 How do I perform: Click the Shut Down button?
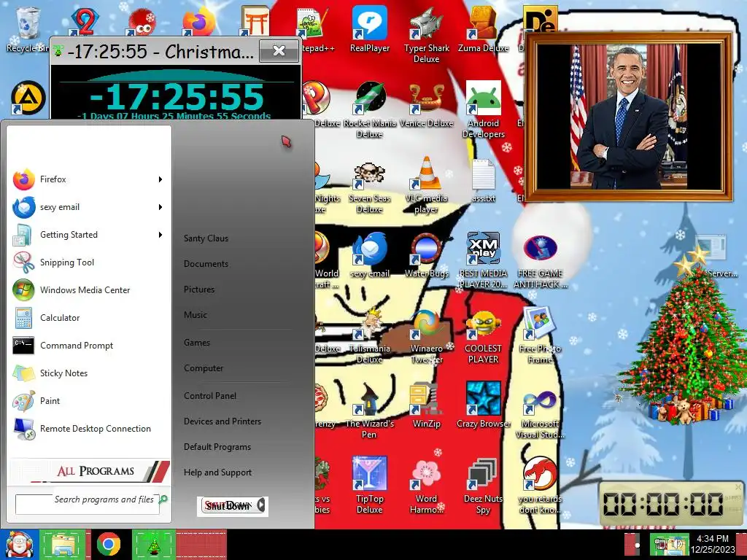tap(228, 506)
